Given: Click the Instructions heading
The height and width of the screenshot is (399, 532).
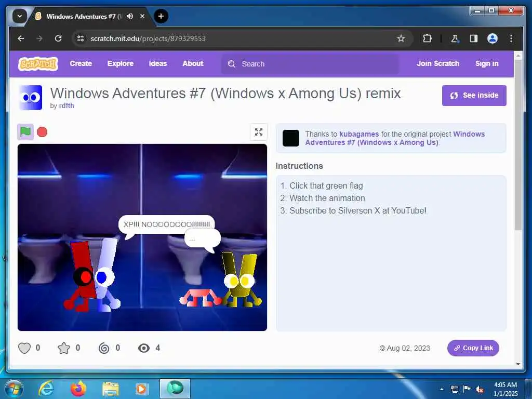Looking at the screenshot, I should click(299, 166).
